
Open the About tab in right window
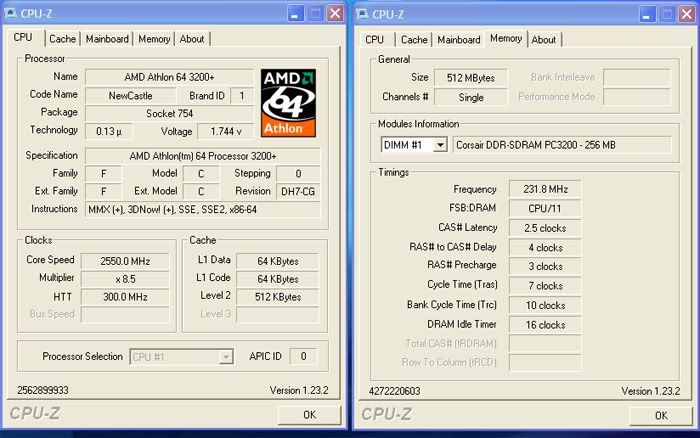544,39
